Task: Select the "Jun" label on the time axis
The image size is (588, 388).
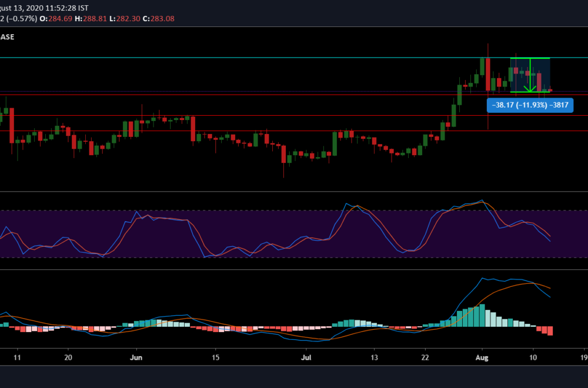Action: [136, 357]
